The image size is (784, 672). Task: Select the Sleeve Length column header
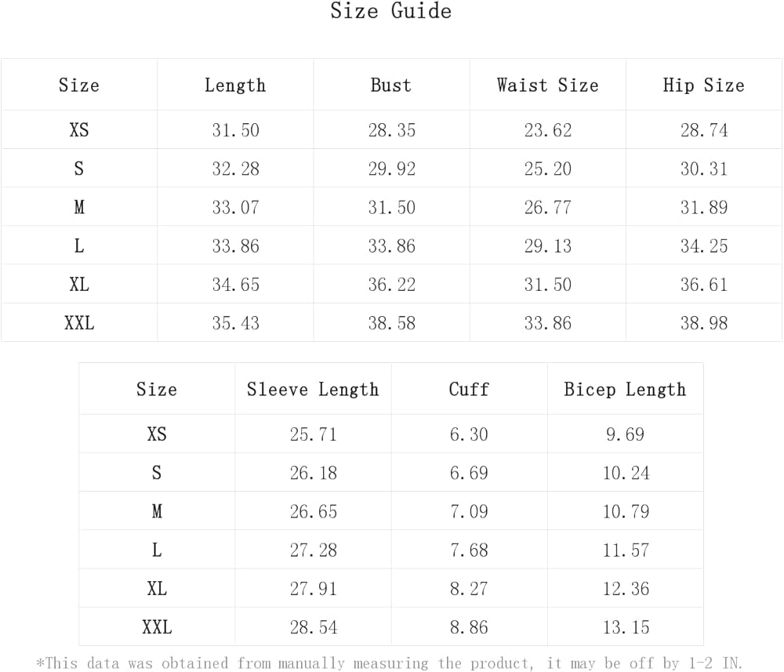coord(313,390)
